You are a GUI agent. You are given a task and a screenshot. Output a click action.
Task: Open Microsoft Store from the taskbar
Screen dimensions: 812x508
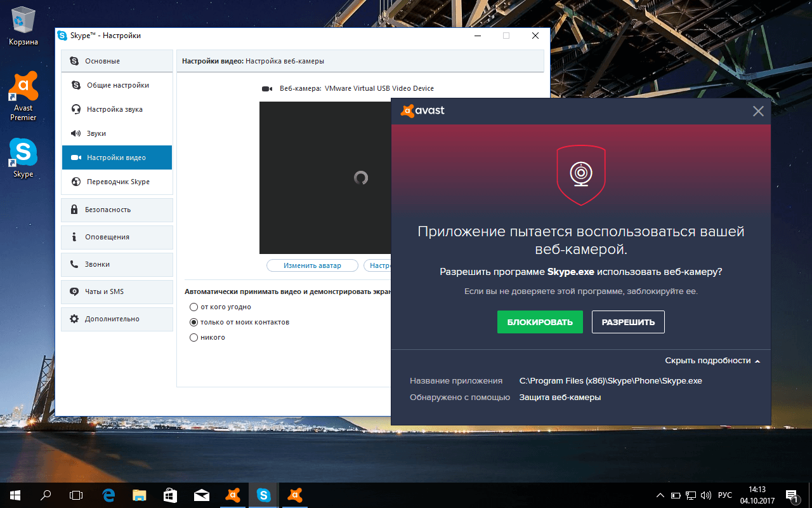[171, 495]
